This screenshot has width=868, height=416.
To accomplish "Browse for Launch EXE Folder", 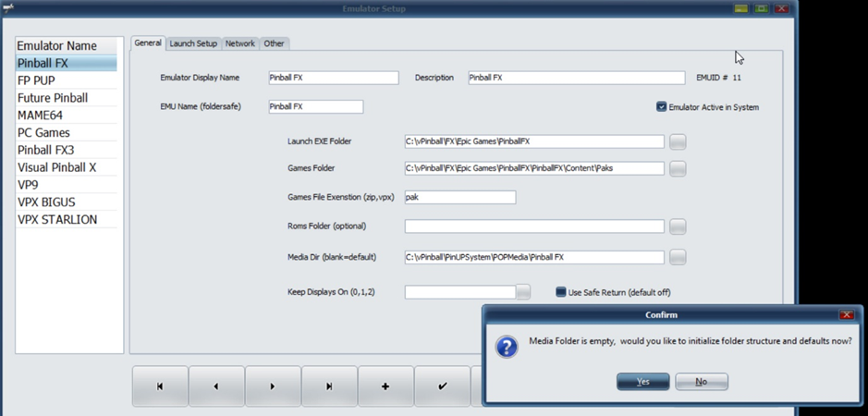I will (678, 141).
